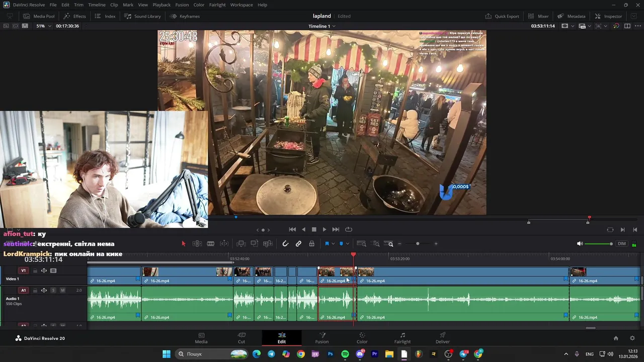644x362 pixels.
Task: Play the timeline forward
Action: coord(325,230)
